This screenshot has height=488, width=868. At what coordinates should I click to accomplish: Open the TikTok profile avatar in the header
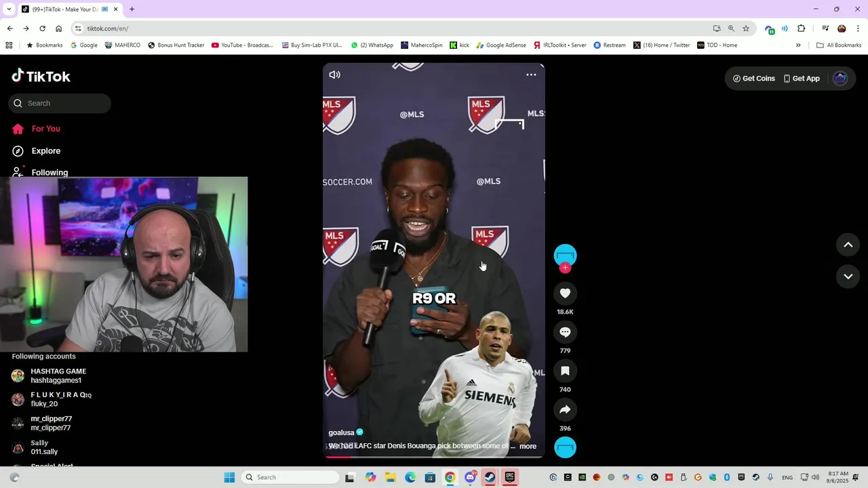[840, 79]
